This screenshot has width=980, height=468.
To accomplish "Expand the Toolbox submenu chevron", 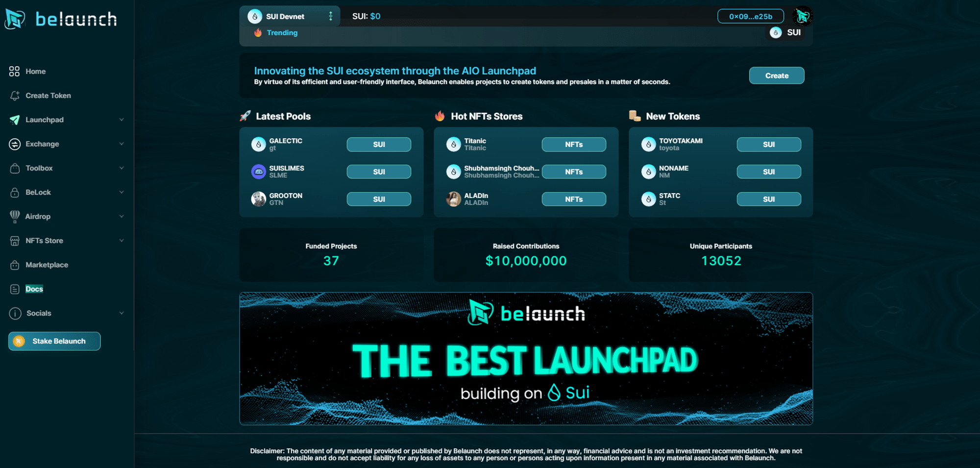I will [x=122, y=168].
